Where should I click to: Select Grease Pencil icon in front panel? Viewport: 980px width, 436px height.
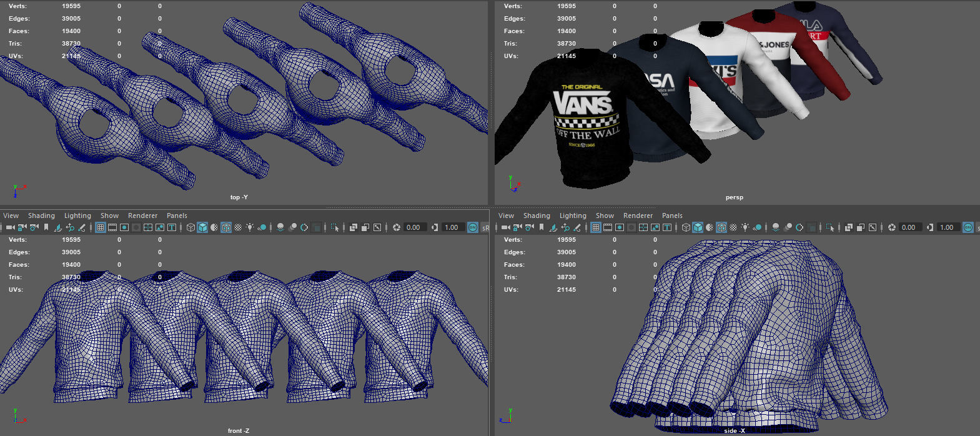tap(82, 227)
